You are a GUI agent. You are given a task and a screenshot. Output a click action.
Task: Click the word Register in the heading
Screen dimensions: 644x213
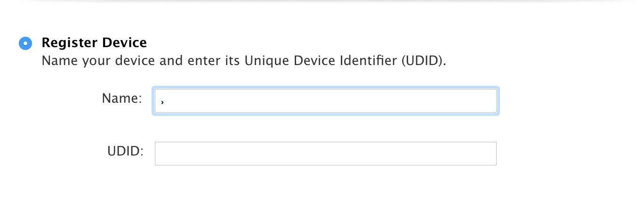pos(69,43)
